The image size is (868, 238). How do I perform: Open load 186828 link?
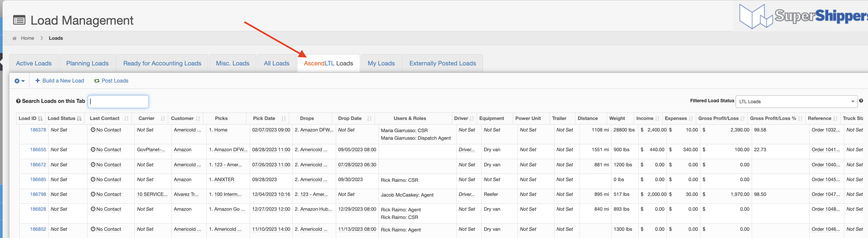coord(38,209)
